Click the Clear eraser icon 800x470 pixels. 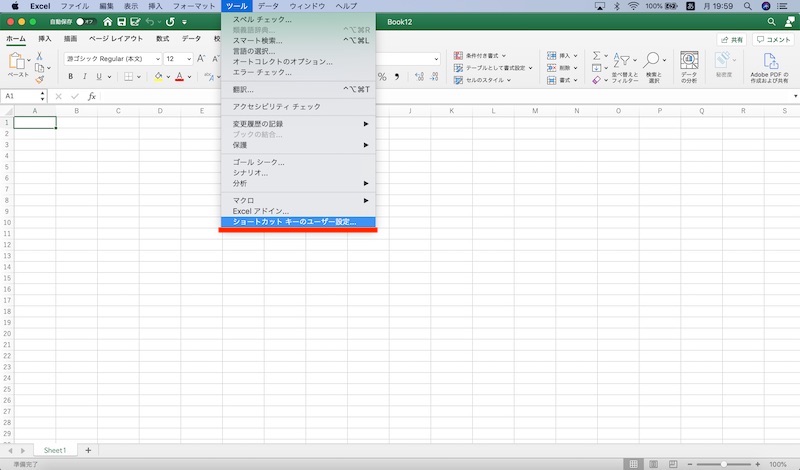(596, 80)
